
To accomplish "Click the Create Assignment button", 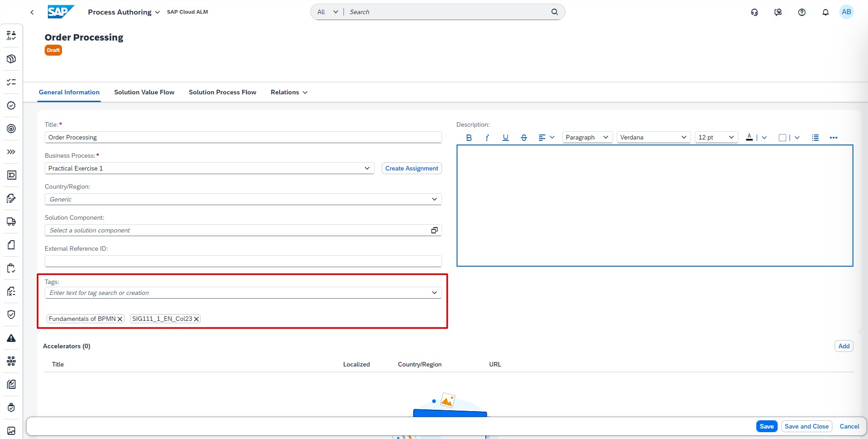I will [x=411, y=169].
